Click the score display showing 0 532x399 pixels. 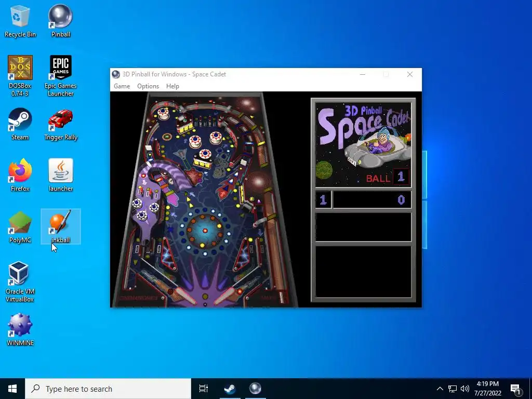(372, 200)
